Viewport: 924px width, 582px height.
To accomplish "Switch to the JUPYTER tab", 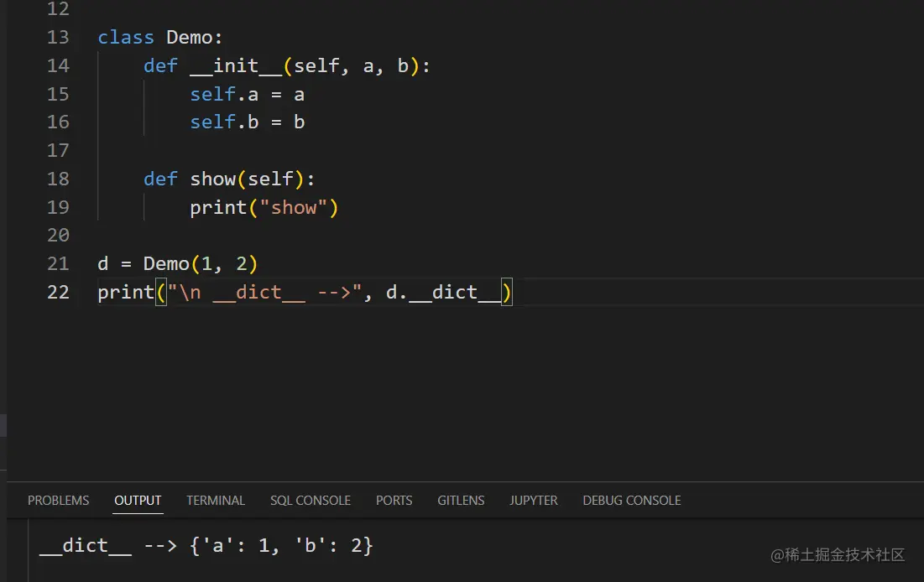I will pos(534,500).
